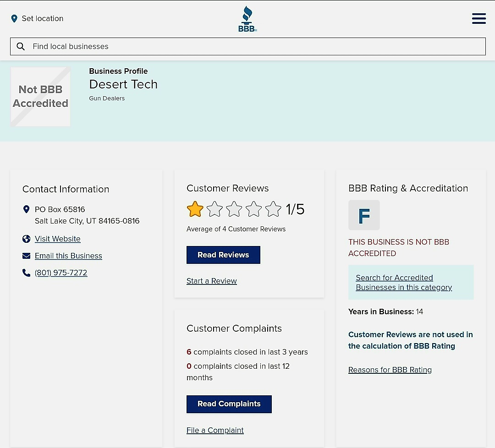The width and height of the screenshot is (495, 448).
Task: Click Contact Information heading
Action: (x=66, y=189)
